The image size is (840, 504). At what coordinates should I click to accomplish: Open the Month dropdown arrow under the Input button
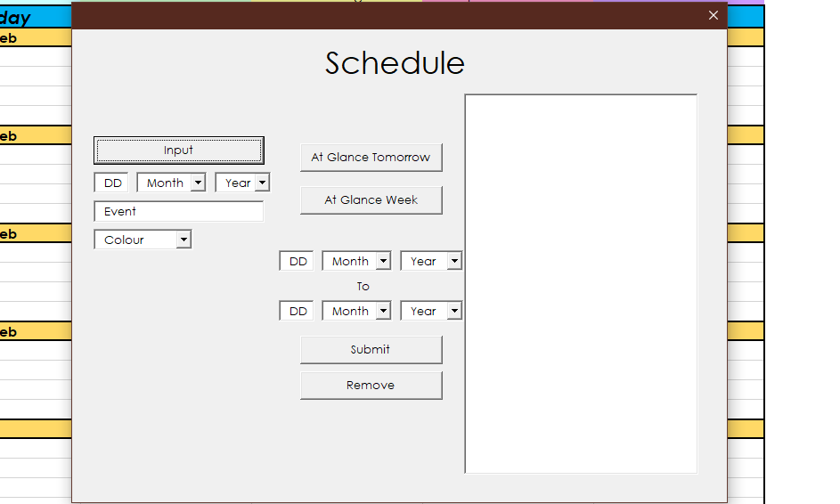click(x=199, y=183)
